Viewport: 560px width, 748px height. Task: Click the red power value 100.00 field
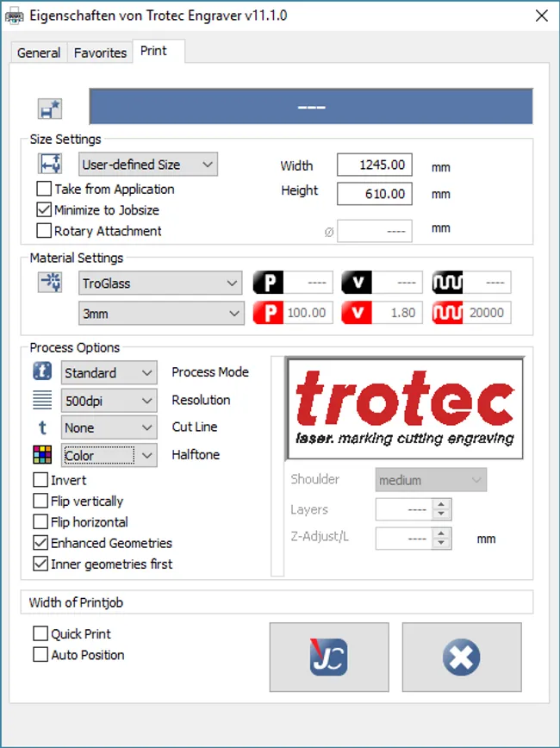tap(308, 313)
